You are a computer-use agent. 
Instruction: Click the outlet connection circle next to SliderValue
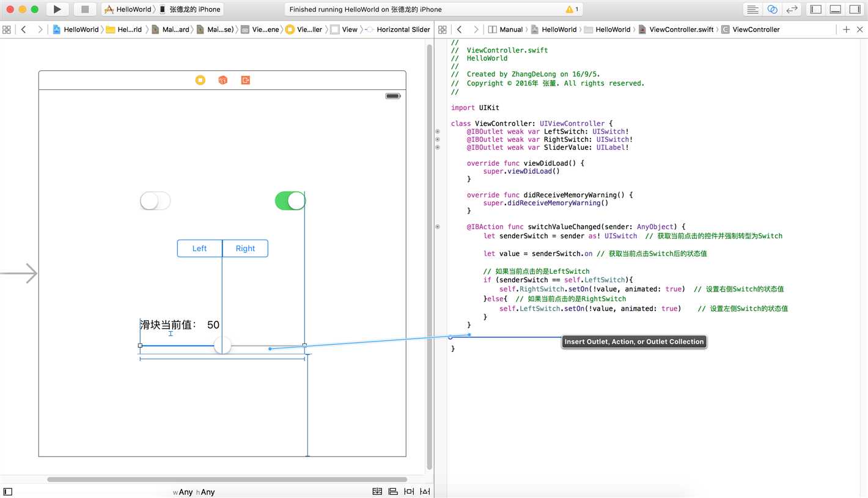437,147
